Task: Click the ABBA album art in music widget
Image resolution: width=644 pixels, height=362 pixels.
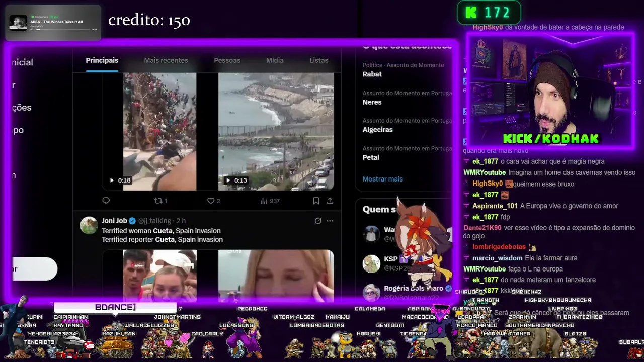Action: click(x=19, y=23)
